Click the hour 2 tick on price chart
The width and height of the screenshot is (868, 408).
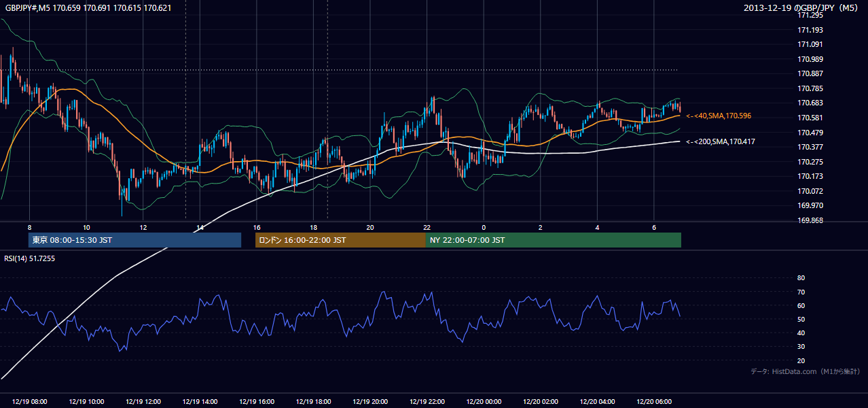pos(541,227)
